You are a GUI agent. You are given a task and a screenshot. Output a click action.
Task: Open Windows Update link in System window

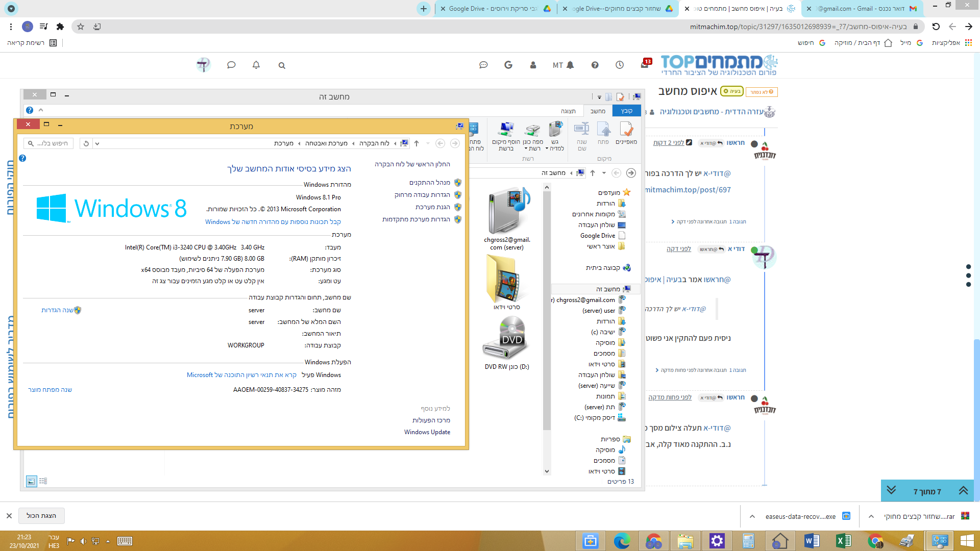coord(427,432)
